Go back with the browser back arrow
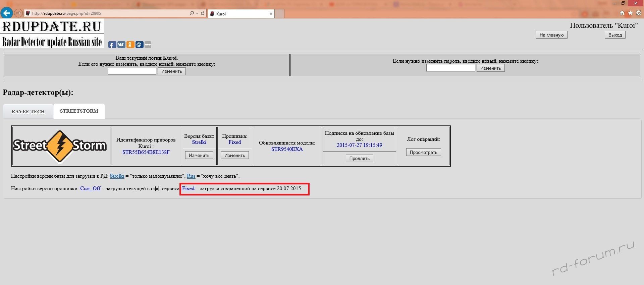This screenshot has width=644, height=285. pos(7,13)
